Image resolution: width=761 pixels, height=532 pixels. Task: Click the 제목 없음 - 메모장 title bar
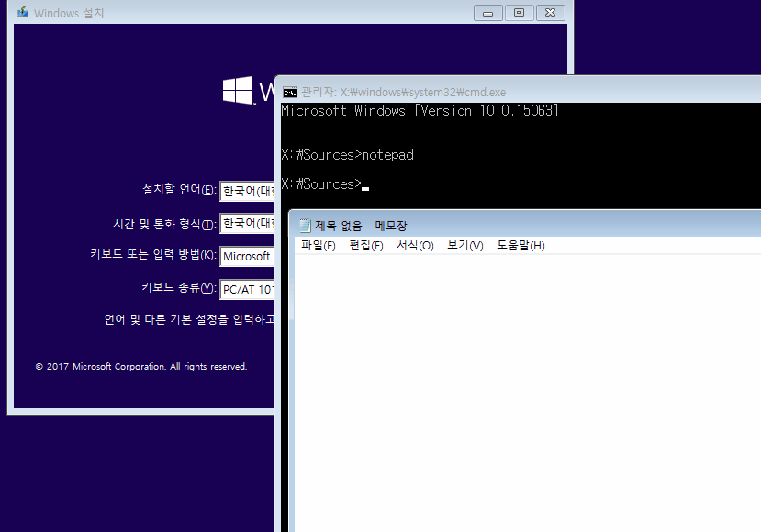coord(551,226)
